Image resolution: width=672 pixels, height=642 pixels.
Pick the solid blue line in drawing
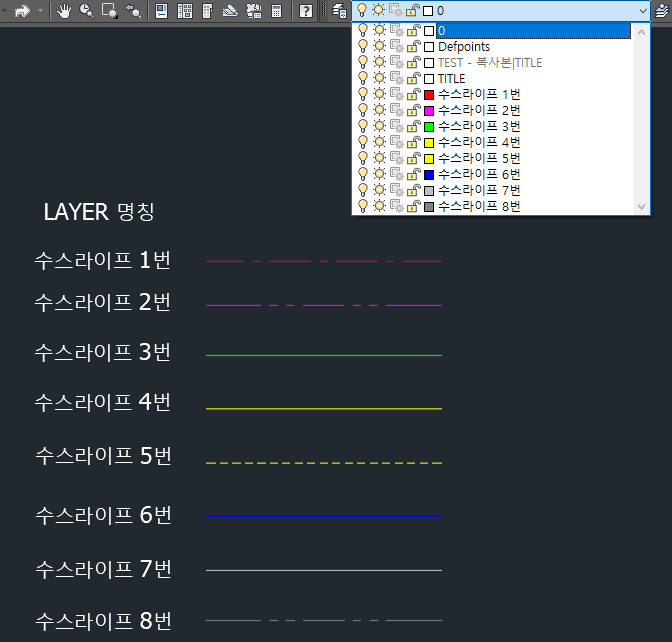pyautogui.click(x=324, y=516)
